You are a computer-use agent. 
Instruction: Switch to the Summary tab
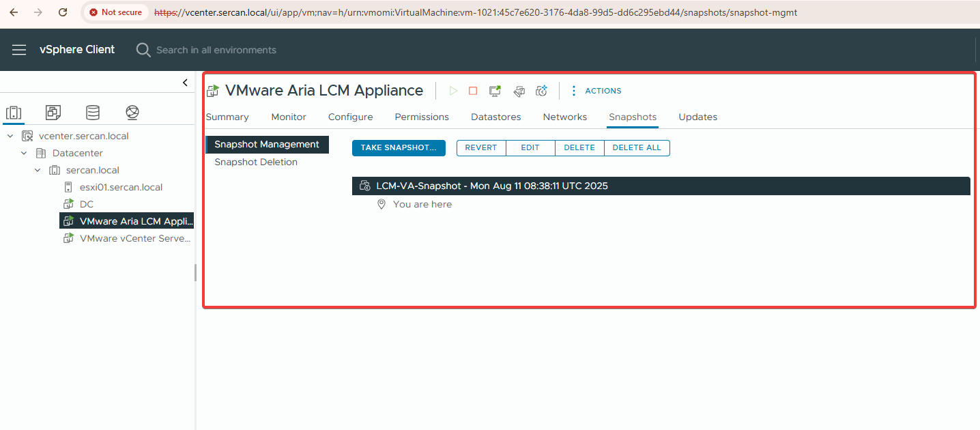coord(227,117)
